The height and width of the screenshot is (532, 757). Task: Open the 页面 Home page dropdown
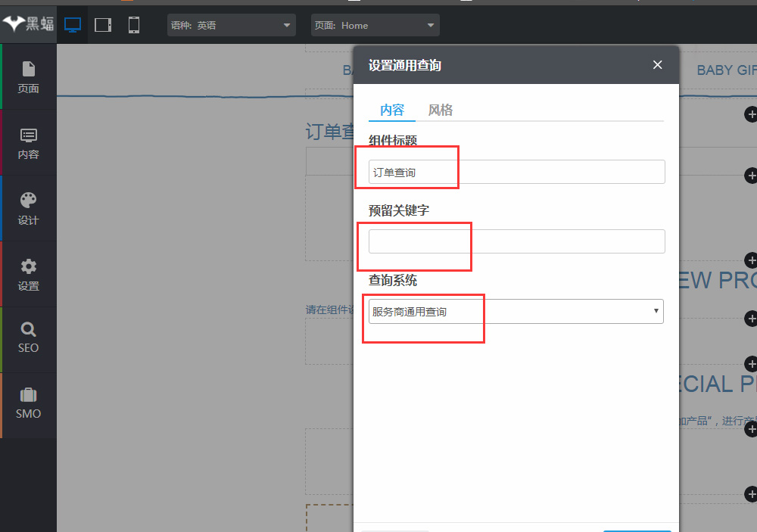click(375, 25)
